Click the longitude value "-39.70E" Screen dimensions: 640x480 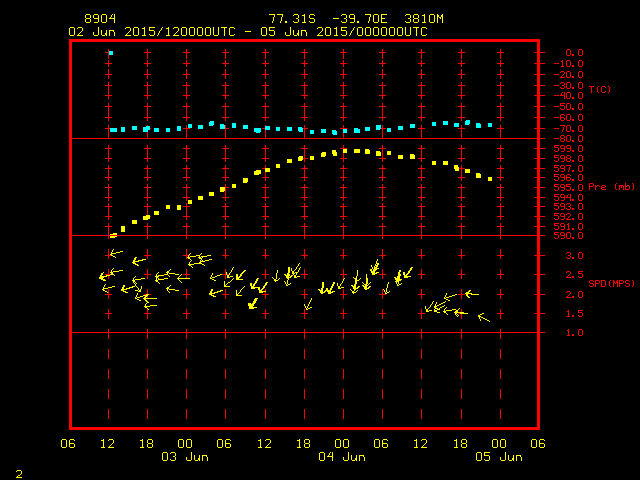(359, 19)
